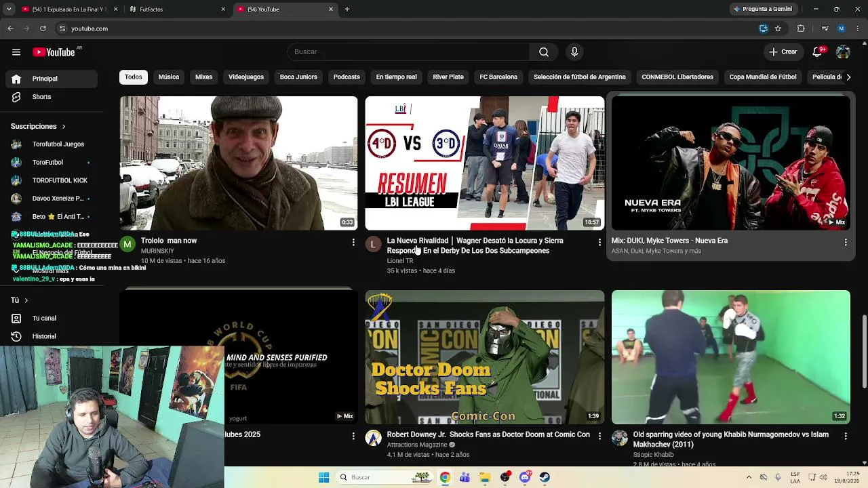Open Chrome media controls icon
868x488 pixels.
[x=825, y=28]
